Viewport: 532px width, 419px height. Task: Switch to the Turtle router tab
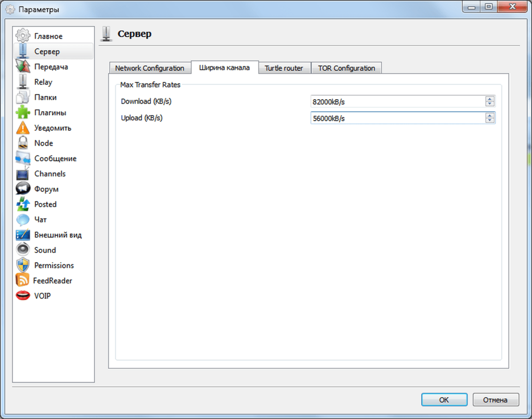point(284,68)
